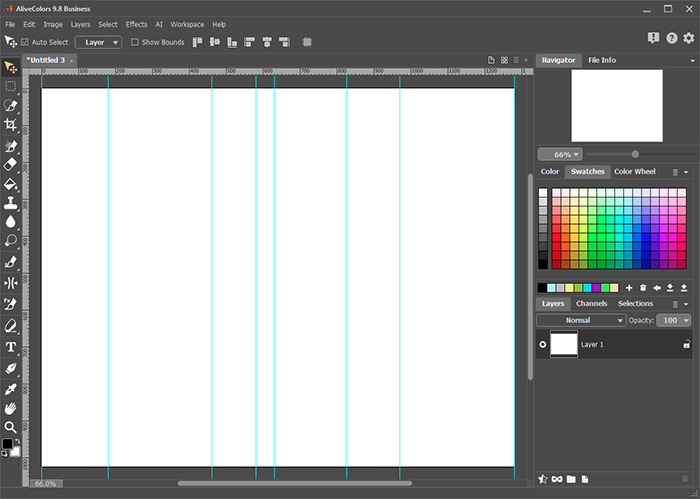Open the Color tab
Viewport: 700px width, 499px height.
(x=550, y=171)
